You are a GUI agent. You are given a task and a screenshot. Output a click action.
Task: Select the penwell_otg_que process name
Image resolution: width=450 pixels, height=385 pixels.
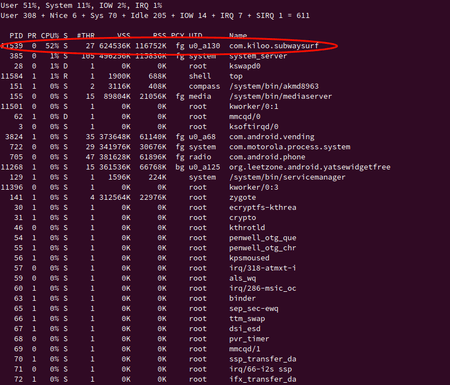point(263,238)
